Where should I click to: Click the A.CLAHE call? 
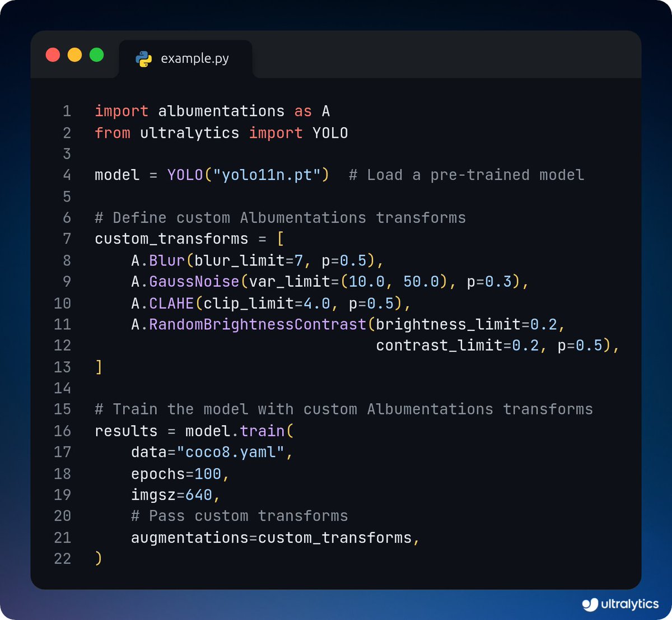271,303
